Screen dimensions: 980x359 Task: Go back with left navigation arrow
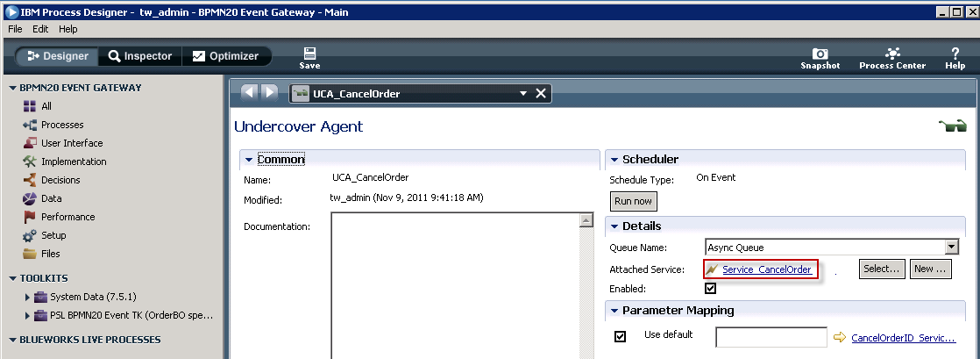point(249,92)
